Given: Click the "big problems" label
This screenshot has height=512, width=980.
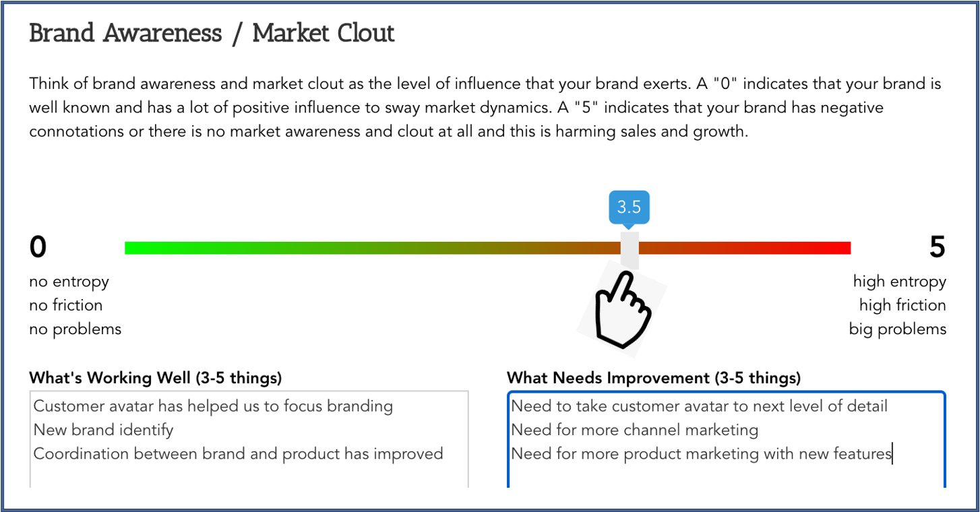Looking at the screenshot, I should [897, 329].
